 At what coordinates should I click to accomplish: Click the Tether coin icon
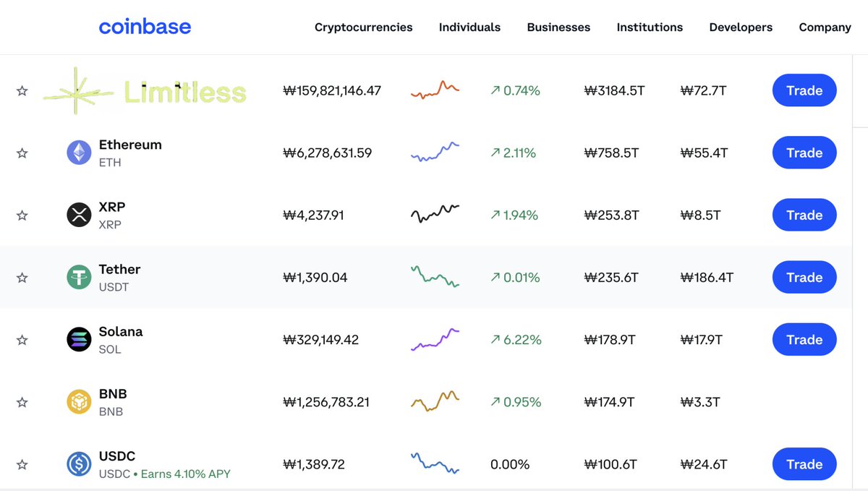[x=79, y=277]
